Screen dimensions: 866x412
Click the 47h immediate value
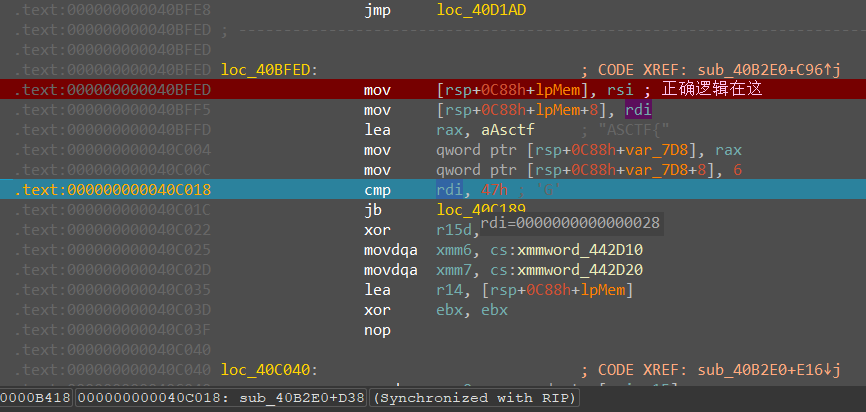pos(495,190)
